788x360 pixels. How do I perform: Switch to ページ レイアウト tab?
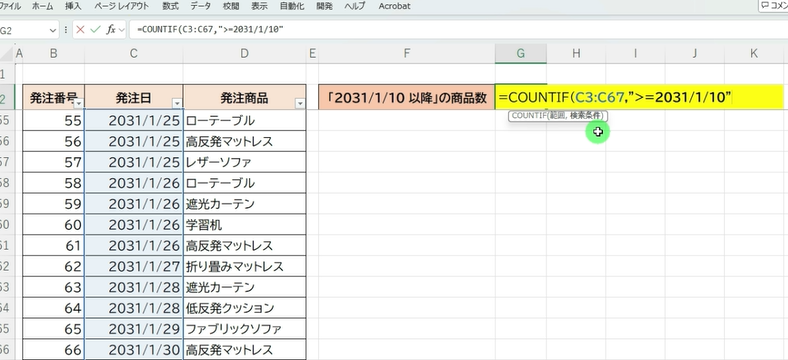(x=121, y=7)
